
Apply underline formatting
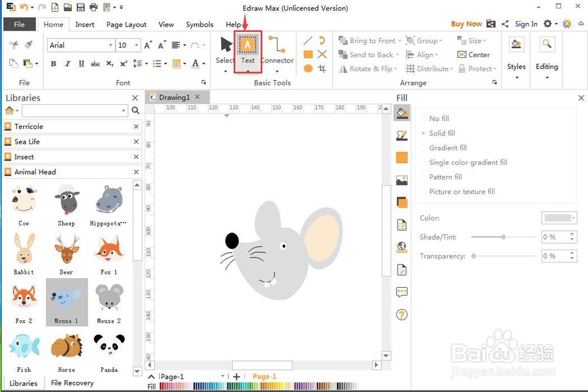81,64
